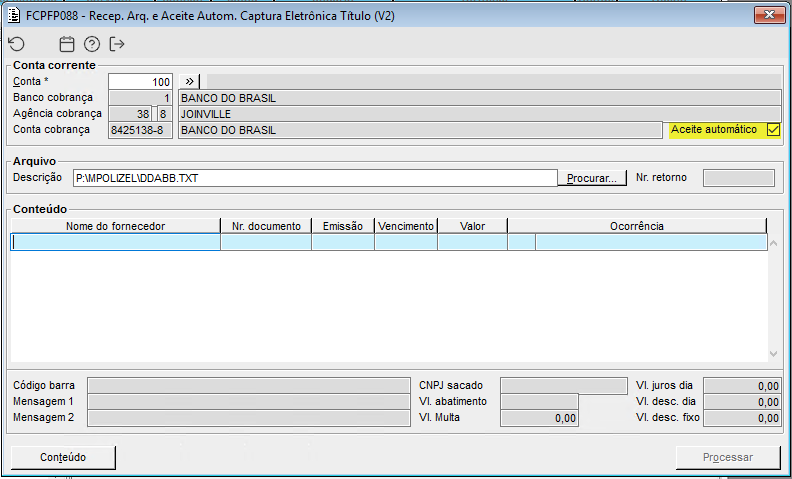792x479 pixels.
Task: Click the help question mark icon
Action: (x=92, y=44)
